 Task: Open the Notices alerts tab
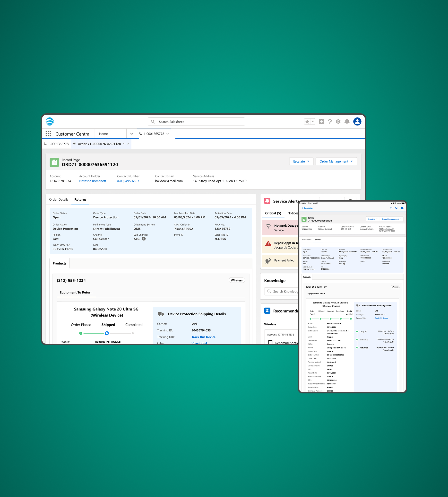coord(293,213)
